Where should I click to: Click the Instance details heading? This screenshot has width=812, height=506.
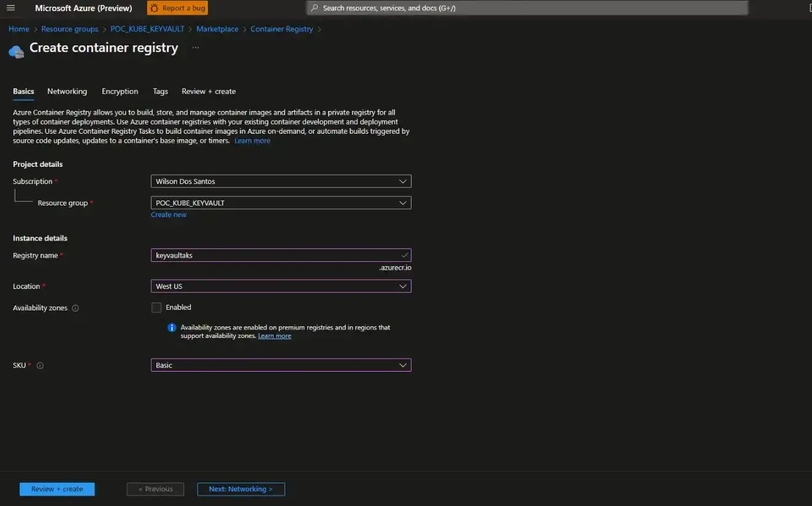pyautogui.click(x=40, y=238)
